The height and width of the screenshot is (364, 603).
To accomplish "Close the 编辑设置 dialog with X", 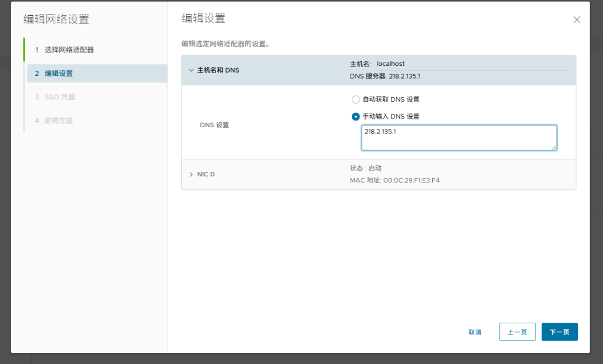I will (576, 20).
